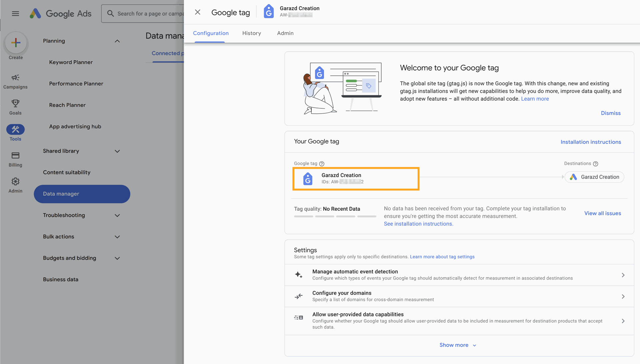Click the welcome illustration image
The height and width of the screenshot is (364, 640).
coord(342,88)
